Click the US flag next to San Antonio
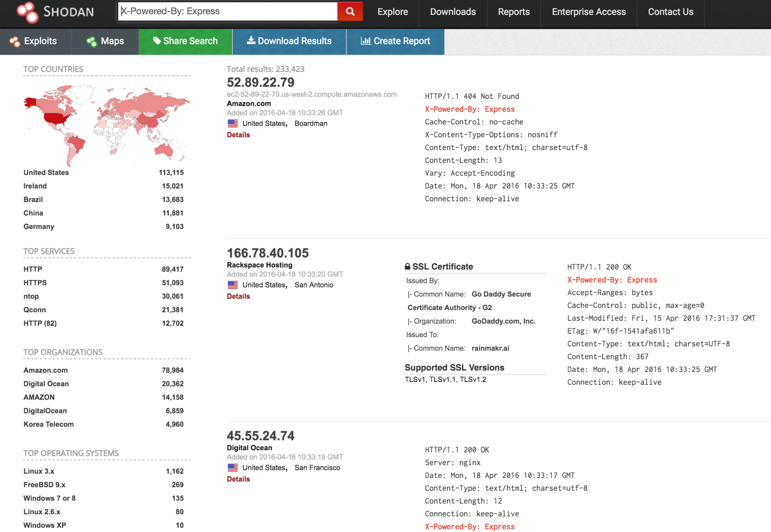This screenshot has height=532, width=771. pos(233,285)
